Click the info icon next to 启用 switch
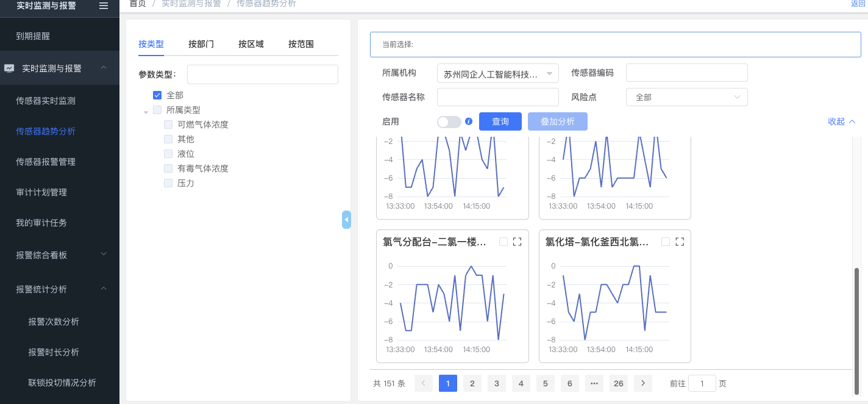Viewport: 868px width, 404px height. pos(469,121)
